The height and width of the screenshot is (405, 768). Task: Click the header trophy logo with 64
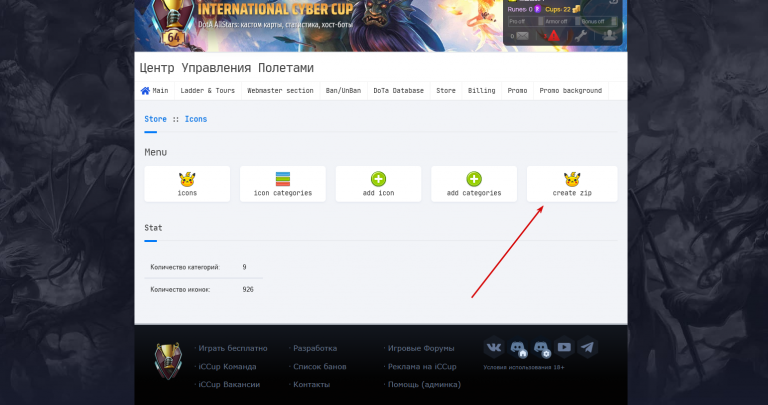(x=173, y=24)
